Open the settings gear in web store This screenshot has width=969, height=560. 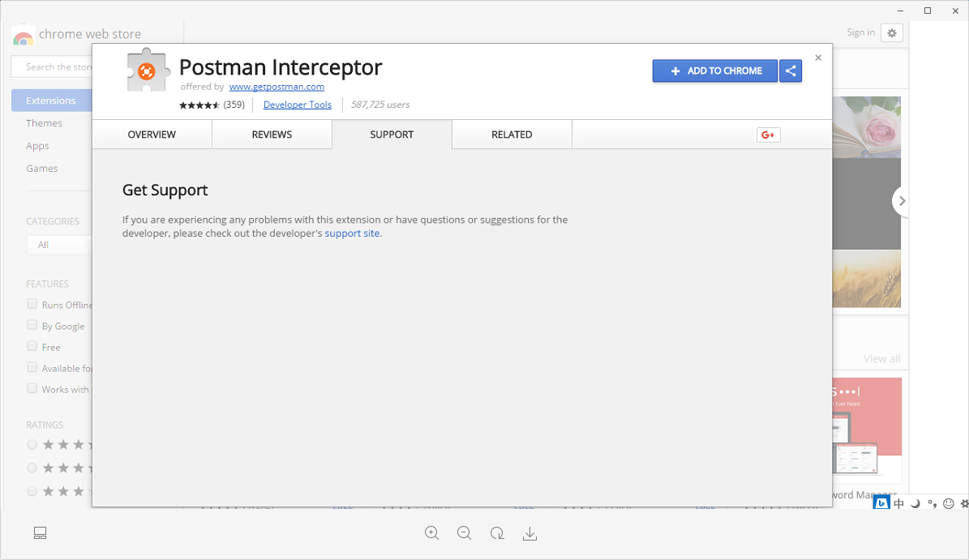892,33
